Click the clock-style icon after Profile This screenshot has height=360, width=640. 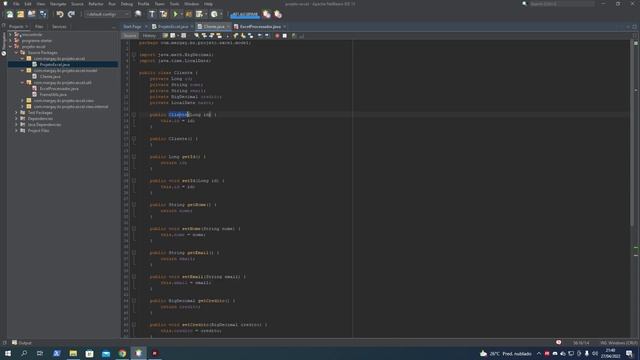pos(214,14)
